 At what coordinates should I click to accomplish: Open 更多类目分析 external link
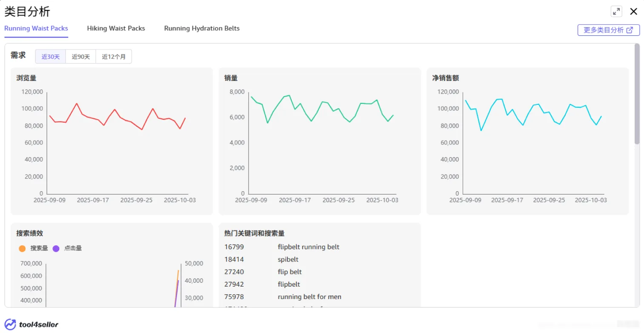608,30
